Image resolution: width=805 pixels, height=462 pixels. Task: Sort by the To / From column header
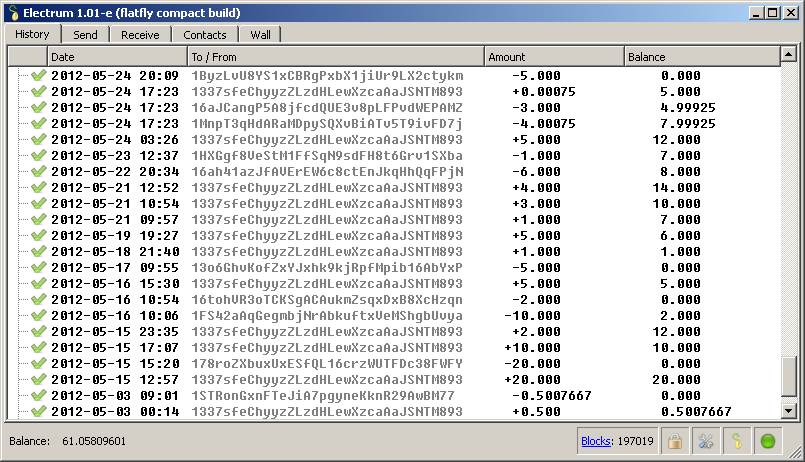click(336, 57)
